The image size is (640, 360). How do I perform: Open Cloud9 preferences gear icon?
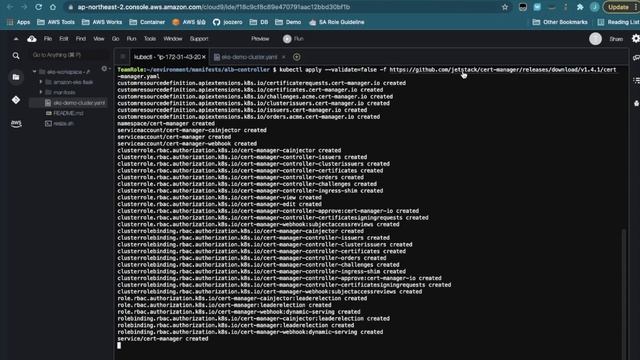click(x=636, y=38)
